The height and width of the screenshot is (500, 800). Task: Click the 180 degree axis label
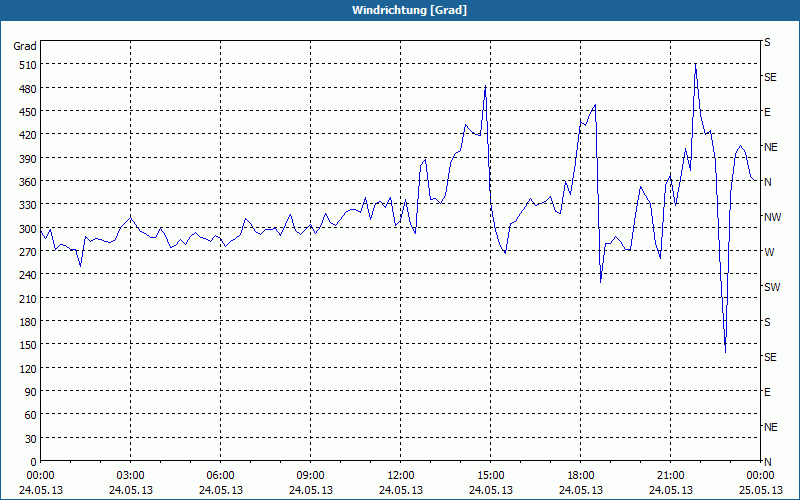(x=29, y=322)
